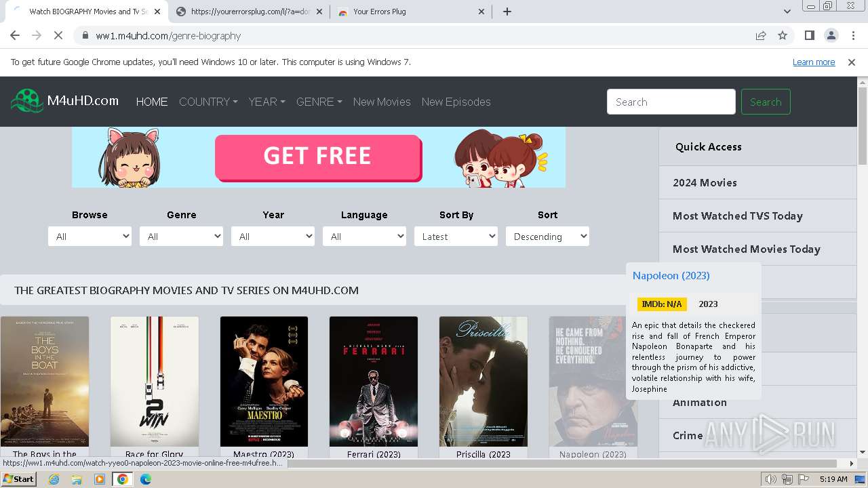
Task: Go to HOME in navigation
Action: point(152,102)
